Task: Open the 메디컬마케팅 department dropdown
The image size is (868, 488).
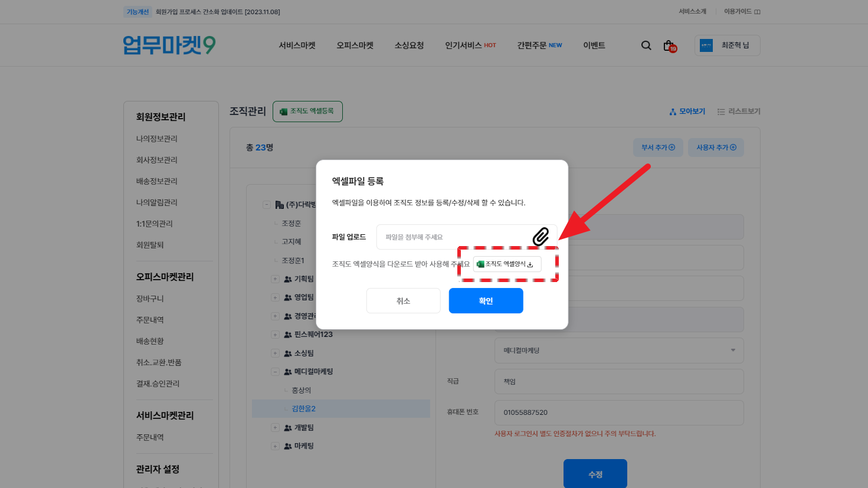Action: [x=618, y=351]
